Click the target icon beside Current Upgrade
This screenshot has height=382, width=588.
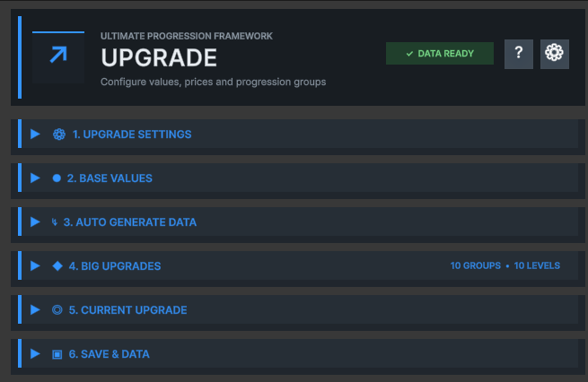coord(57,309)
